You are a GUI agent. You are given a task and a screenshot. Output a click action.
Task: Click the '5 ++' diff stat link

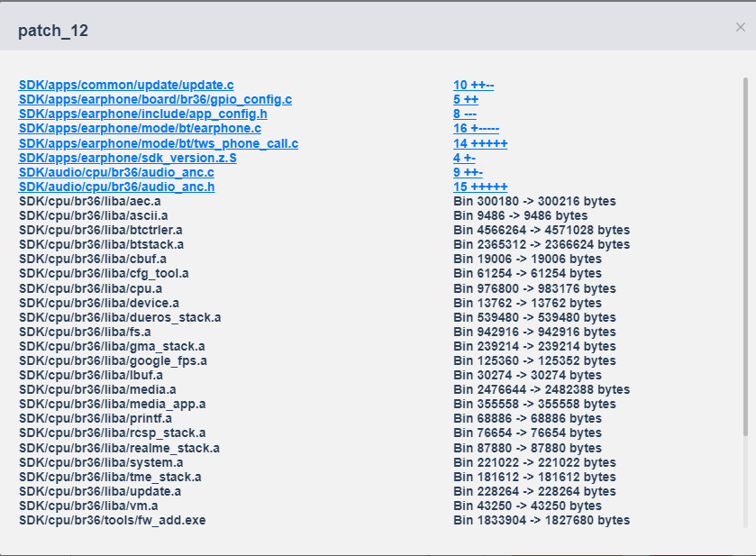point(466,99)
